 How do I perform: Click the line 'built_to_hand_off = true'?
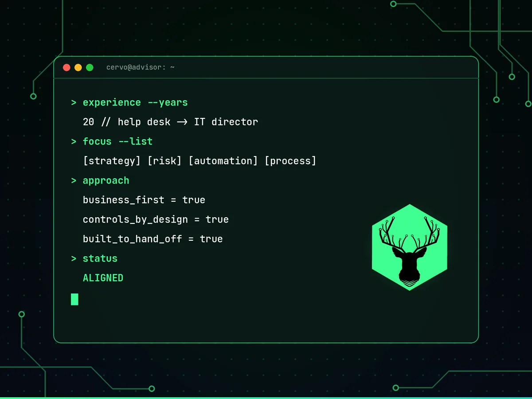pyautogui.click(x=153, y=239)
